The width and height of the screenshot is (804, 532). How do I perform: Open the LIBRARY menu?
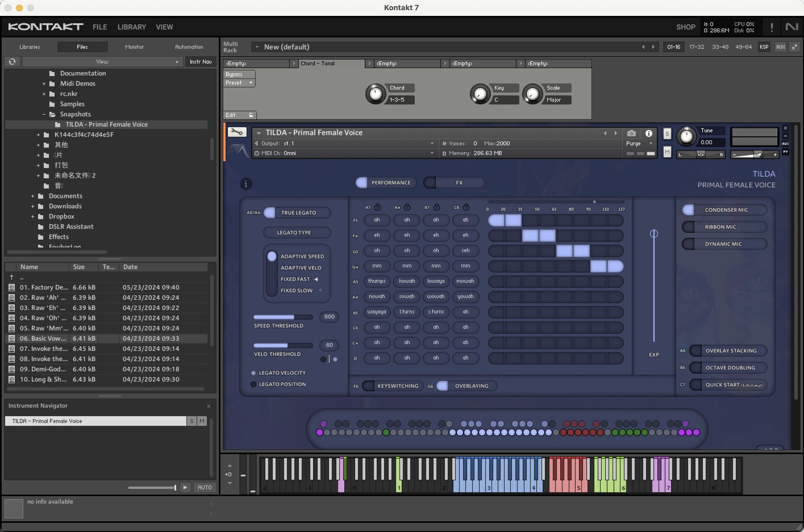coord(131,27)
